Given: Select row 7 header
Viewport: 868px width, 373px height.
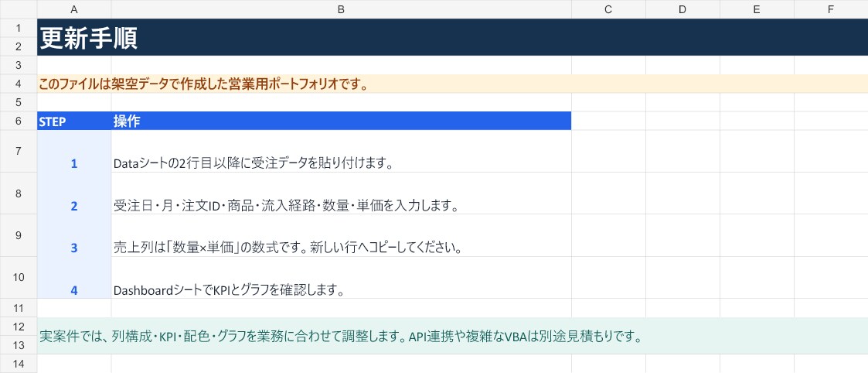Looking at the screenshot, I should click(x=19, y=152).
